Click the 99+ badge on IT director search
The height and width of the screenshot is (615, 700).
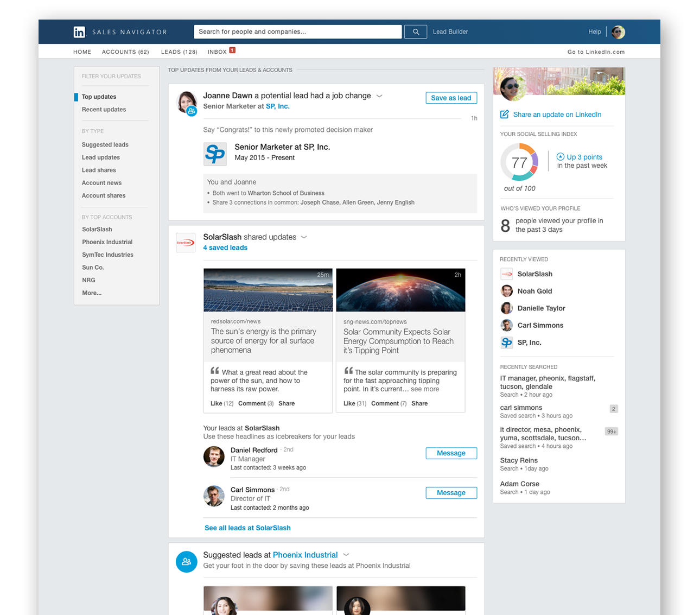pos(612,432)
